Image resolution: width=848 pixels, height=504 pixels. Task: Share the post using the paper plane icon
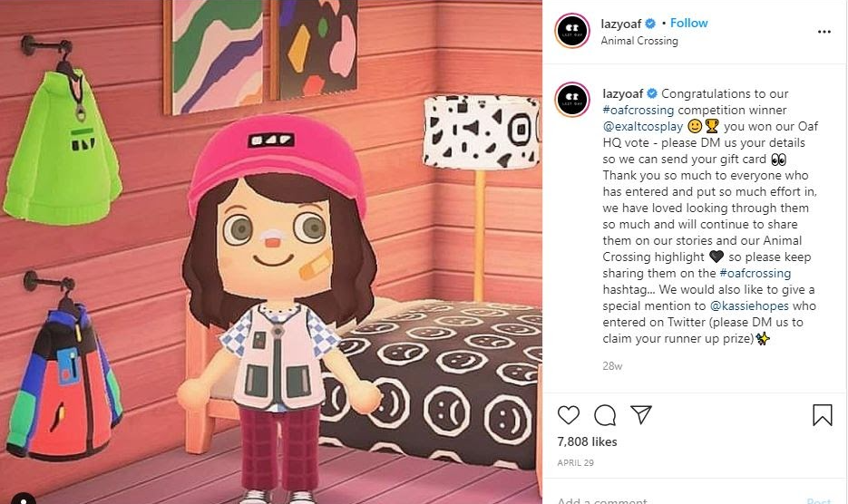click(641, 414)
